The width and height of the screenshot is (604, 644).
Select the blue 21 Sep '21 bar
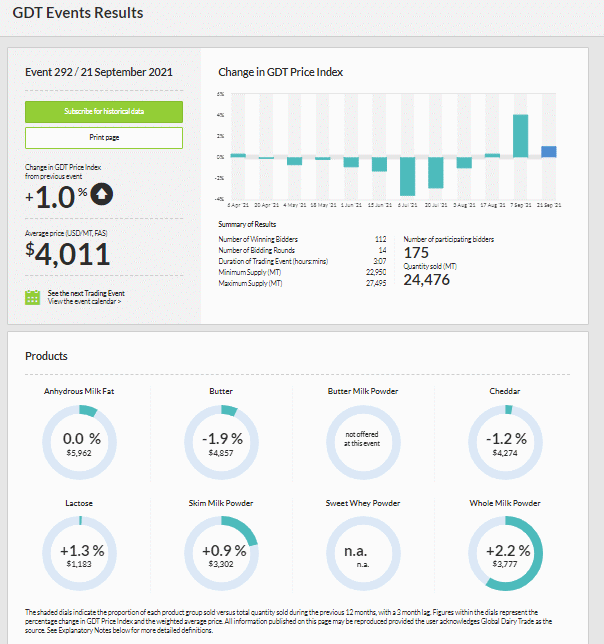549,152
